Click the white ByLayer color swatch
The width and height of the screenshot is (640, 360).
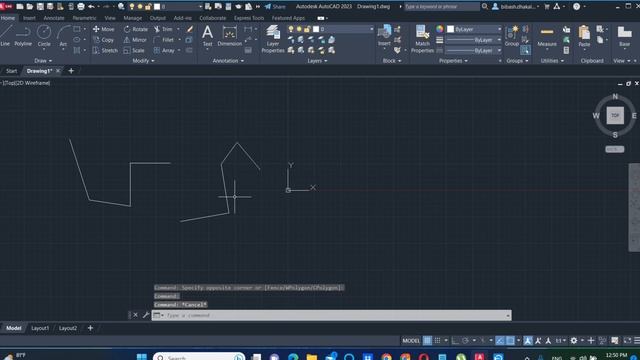pyautogui.click(x=450, y=29)
